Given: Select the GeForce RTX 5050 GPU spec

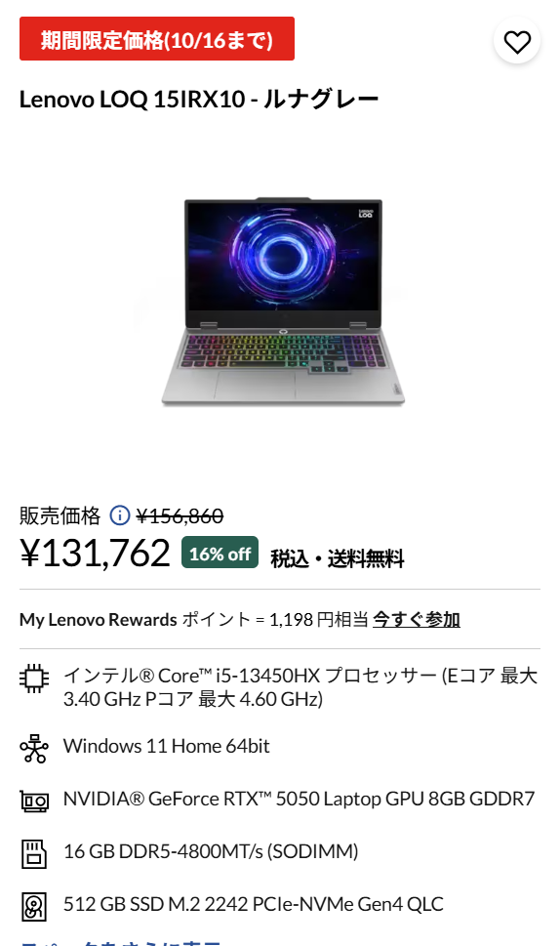Looking at the screenshot, I should [x=299, y=799].
